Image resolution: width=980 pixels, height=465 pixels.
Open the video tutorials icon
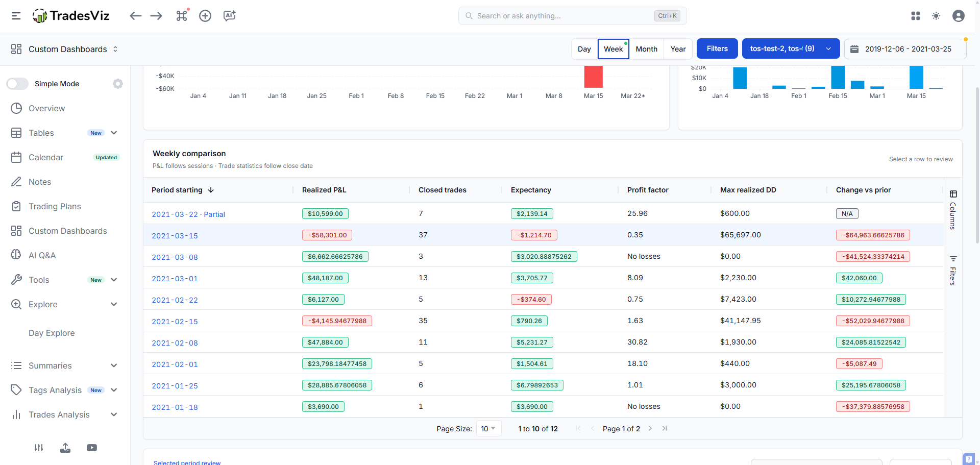click(92, 448)
